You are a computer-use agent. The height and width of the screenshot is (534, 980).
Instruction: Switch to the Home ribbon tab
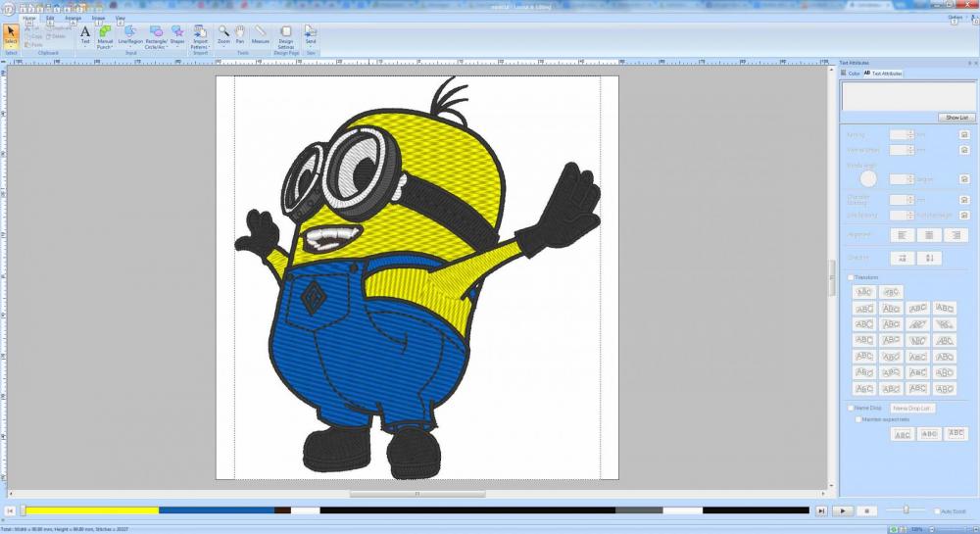tap(29, 18)
